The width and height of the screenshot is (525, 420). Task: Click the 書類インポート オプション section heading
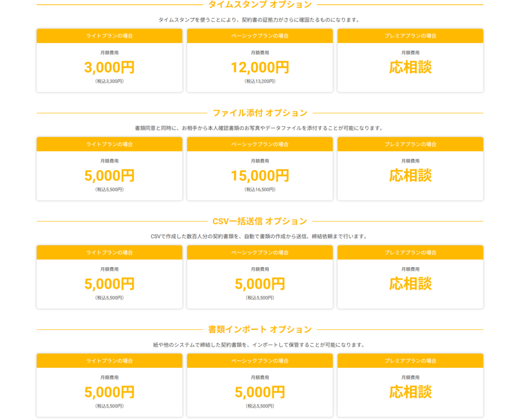(260, 329)
